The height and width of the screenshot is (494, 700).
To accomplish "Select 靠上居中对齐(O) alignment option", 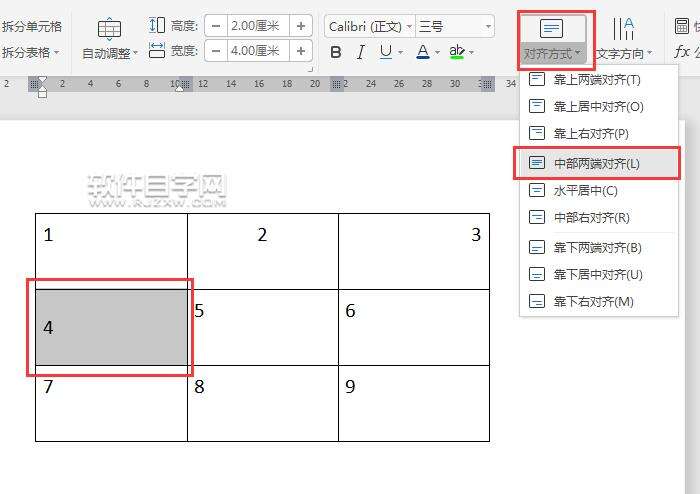I will 599,107.
